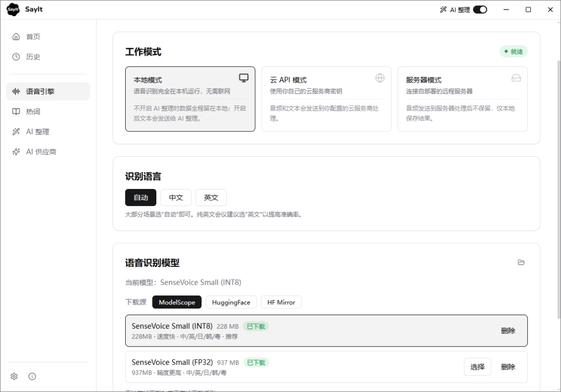Set recognition language to 中文
Screen dimensions: 561x392
coord(176,197)
